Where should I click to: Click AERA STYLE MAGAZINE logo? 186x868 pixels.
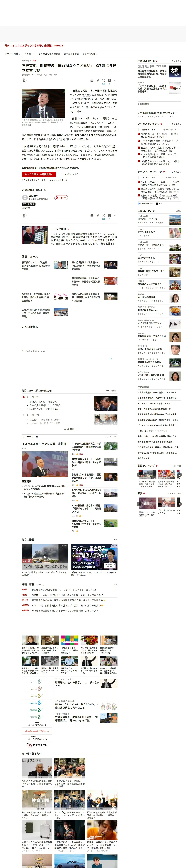[37, 723]
